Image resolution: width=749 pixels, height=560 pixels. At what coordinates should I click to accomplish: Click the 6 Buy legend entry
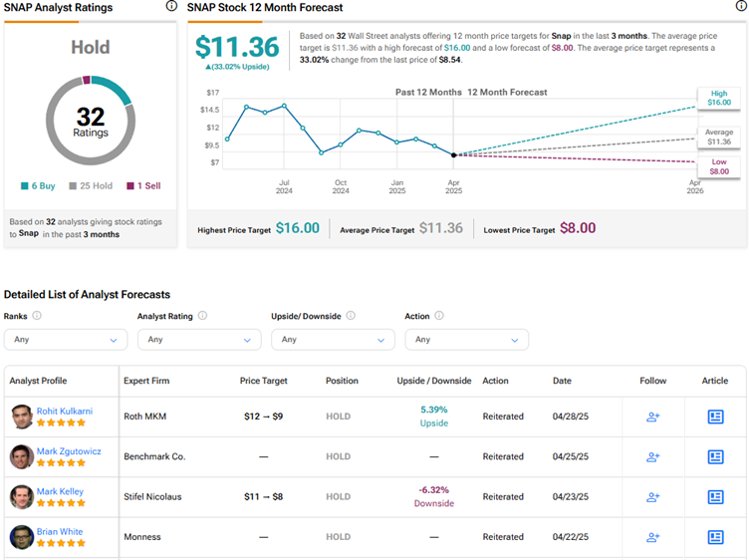(38, 186)
